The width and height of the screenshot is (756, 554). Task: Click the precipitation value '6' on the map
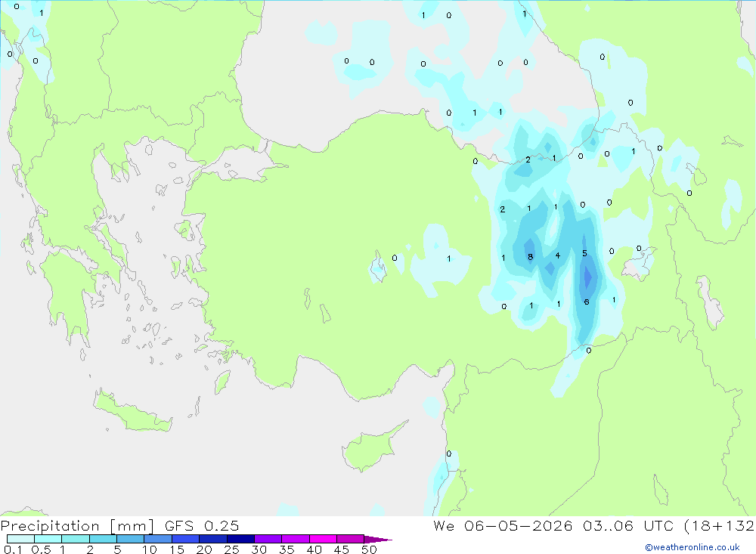pyautogui.click(x=587, y=302)
